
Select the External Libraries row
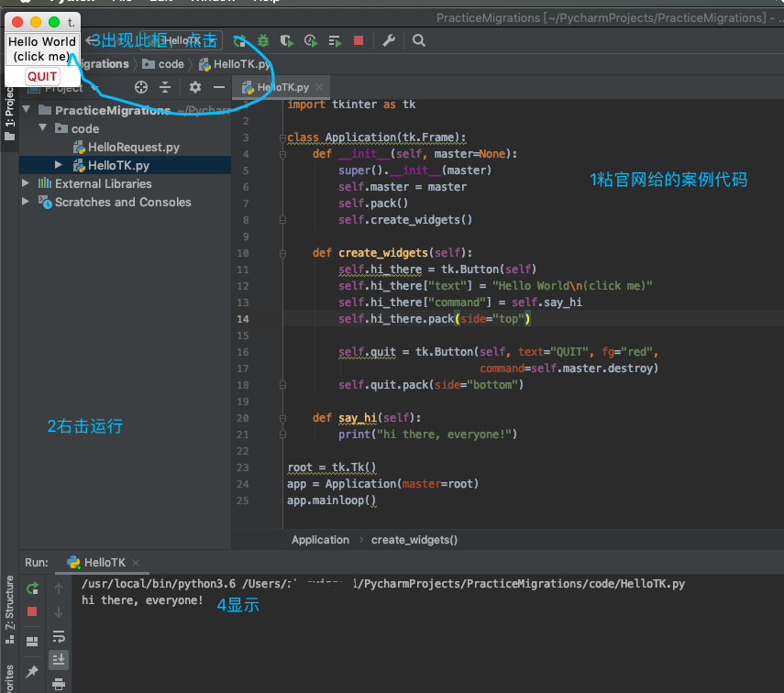[x=125, y=183]
